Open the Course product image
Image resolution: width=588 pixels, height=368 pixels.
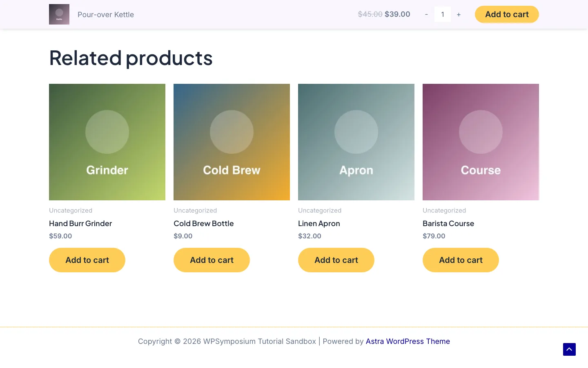(481, 142)
